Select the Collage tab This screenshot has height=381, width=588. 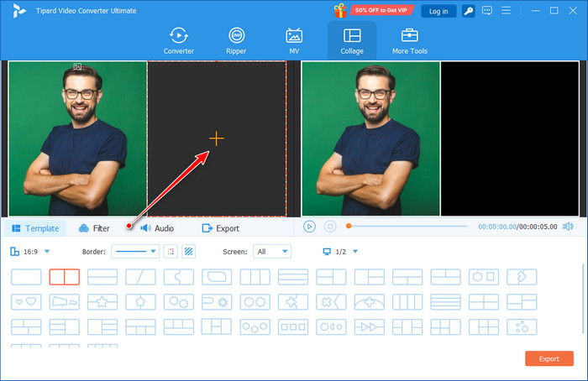pyautogui.click(x=352, y=41)
